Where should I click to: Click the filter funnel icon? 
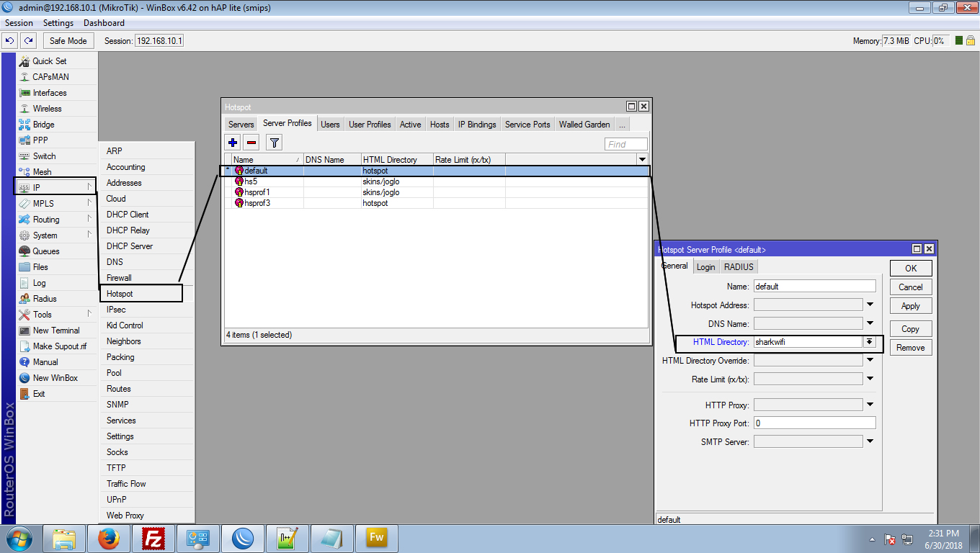[274, 143]
